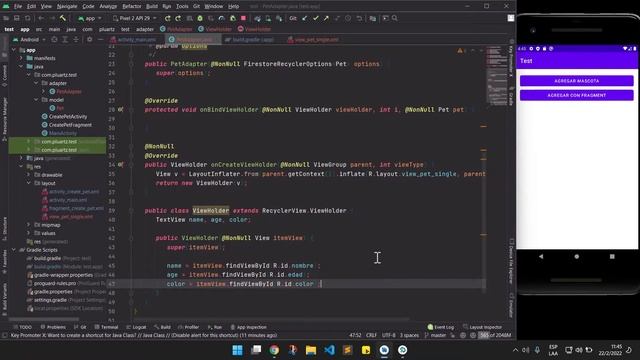Click the navigate Back arrow in toolbar

(41, 18)
